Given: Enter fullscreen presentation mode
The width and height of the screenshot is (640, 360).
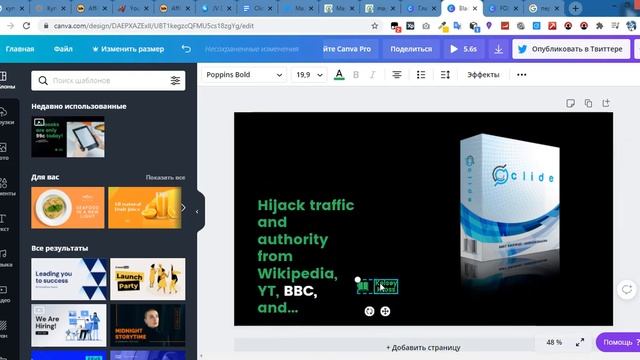Looking at the screenshot, I should (x=580, y=342).
